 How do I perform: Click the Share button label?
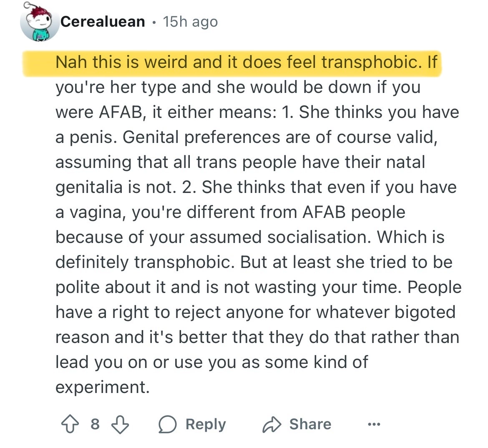(310, 424)
